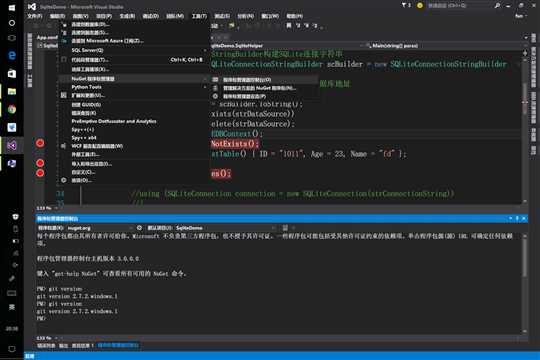
Task: Open Package Manager Console submenu item
Action: coord(264,80)
